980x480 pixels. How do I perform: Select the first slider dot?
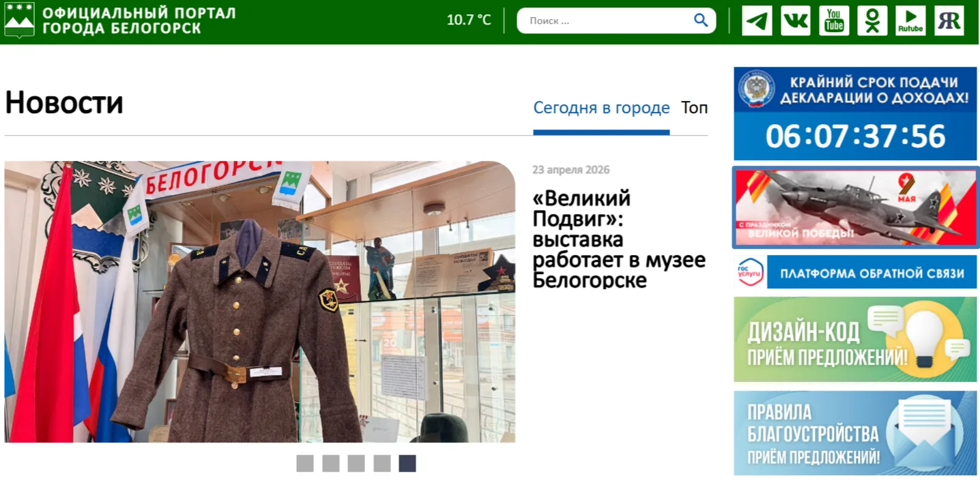point(305,464)
